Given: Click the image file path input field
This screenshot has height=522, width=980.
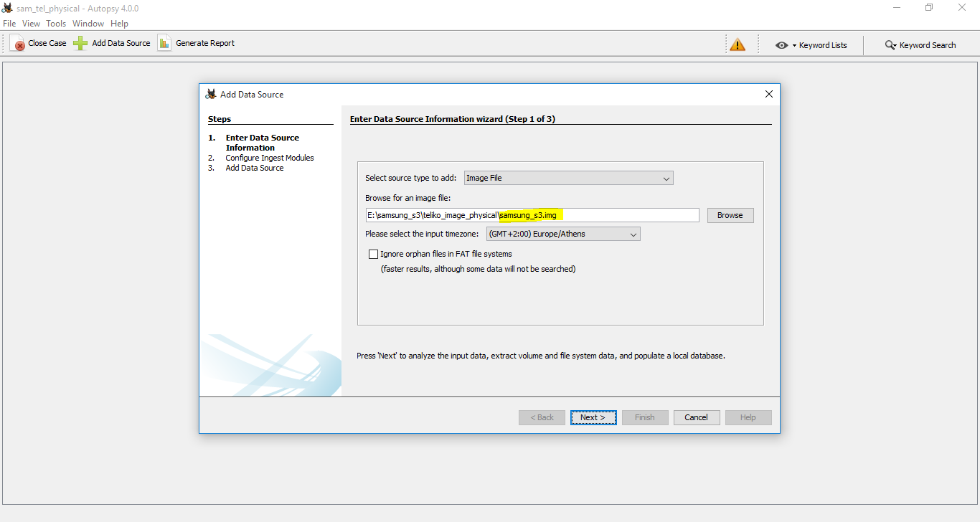Looking at the screenshot, I should tap(532, 215).
